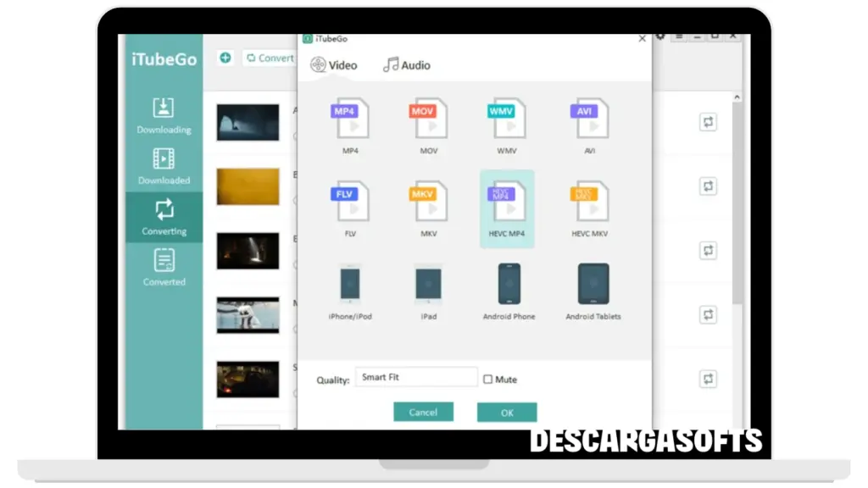Pick the Android Tablets device preset
This screenshot has height=488, width=868.
(593, 285)
